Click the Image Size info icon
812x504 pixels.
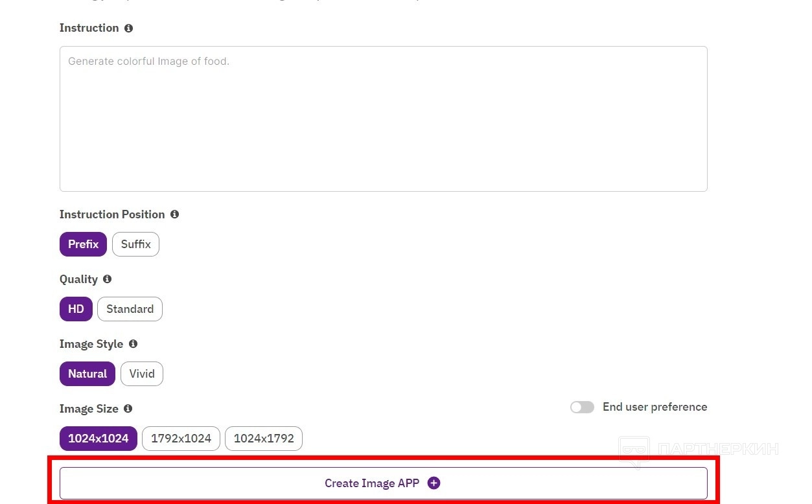[x=128, y=409]
